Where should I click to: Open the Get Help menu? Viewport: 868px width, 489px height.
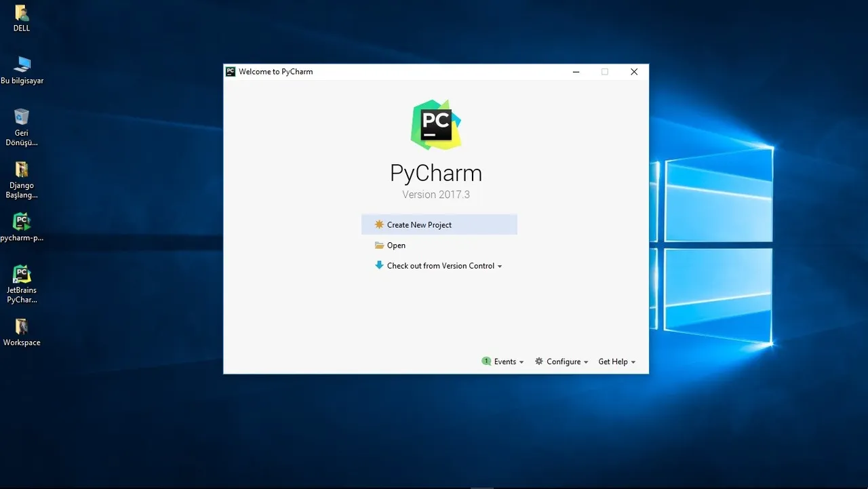point(617,361)
